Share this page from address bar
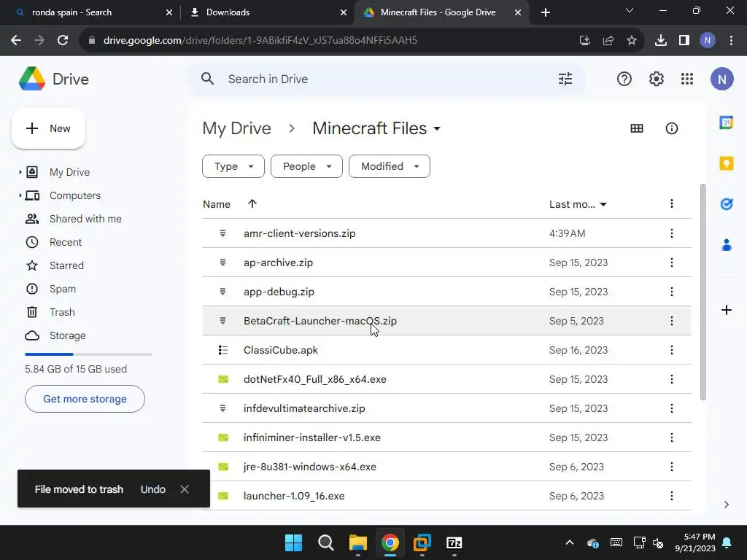 coord(608,41)
